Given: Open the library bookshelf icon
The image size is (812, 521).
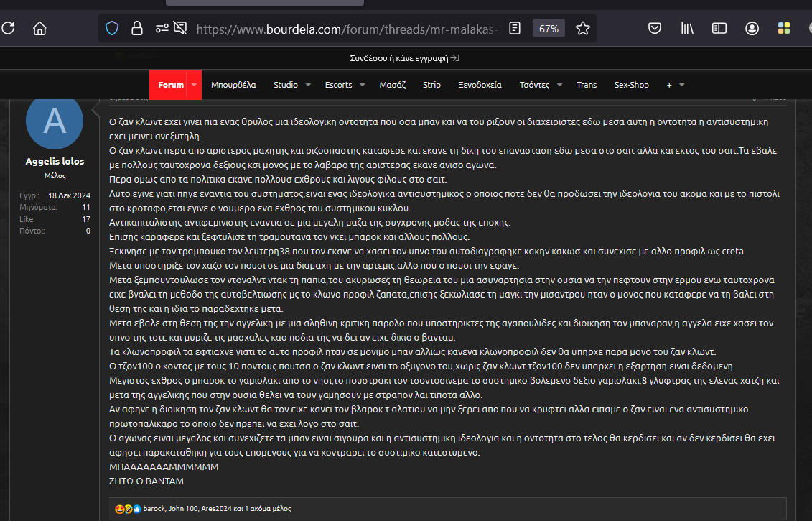Looking at the screenshot, I should [687, 29].
